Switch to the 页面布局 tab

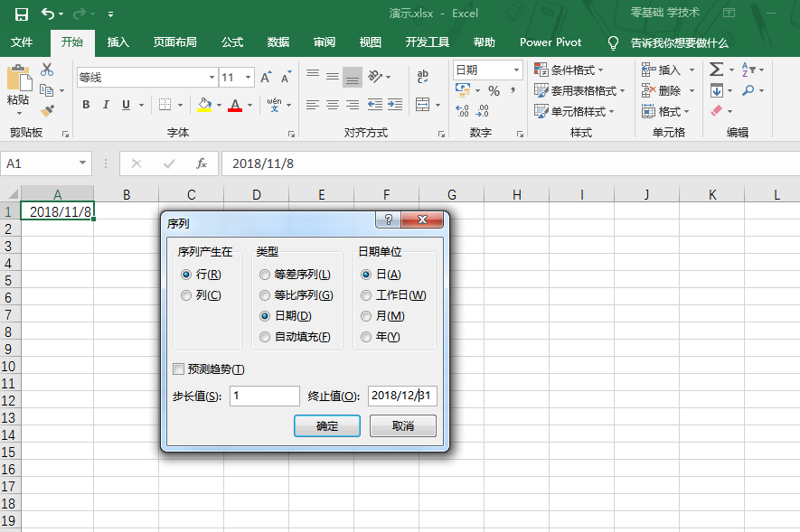pyautogui.click(x=175, y=42)
